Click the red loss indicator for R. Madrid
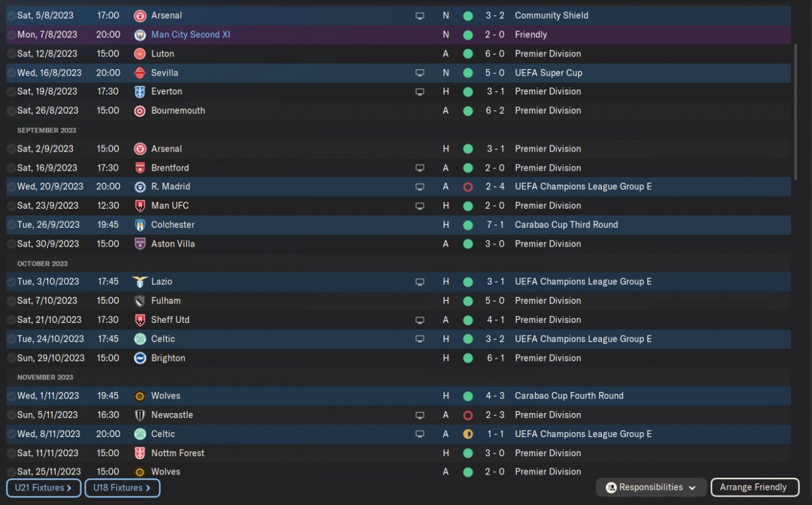 tap(468, 187)
